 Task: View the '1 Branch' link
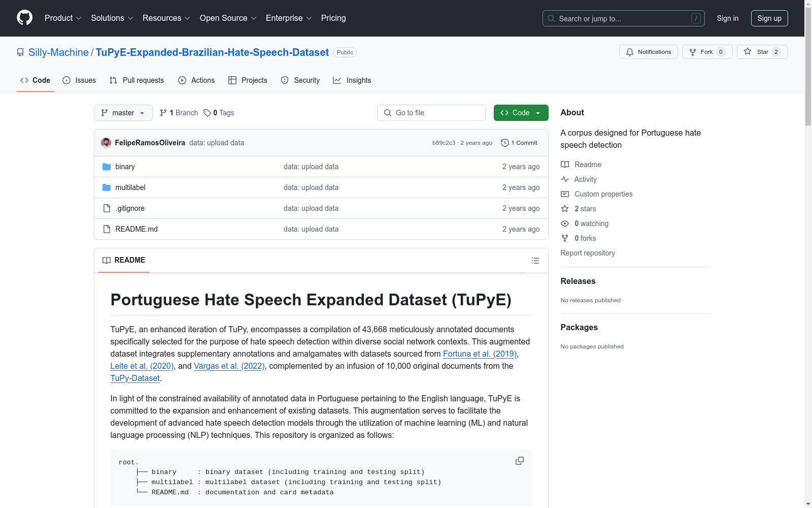pos(179,113)
